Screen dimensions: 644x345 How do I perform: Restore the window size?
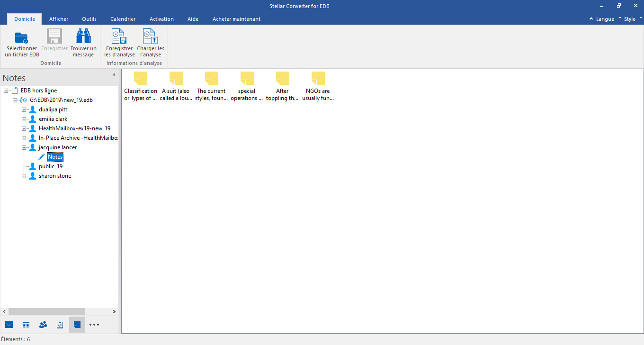click(x=618, y=5)
